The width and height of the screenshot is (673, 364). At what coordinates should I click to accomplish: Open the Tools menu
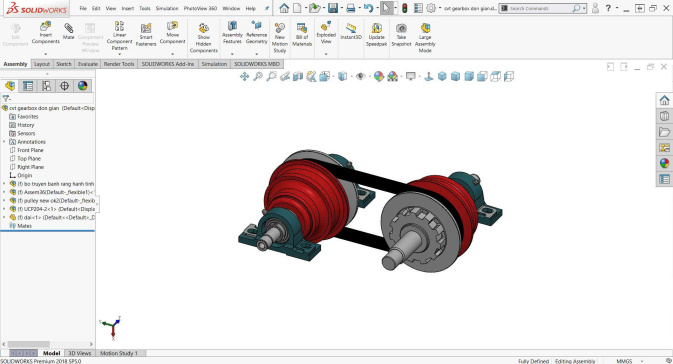145,8
